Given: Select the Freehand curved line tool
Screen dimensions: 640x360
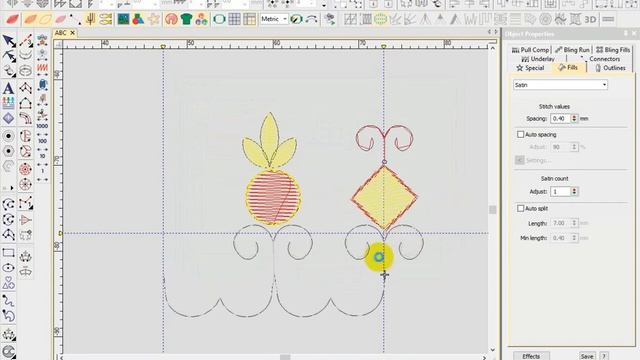Looking at the screenshot, I should point(8,301).
